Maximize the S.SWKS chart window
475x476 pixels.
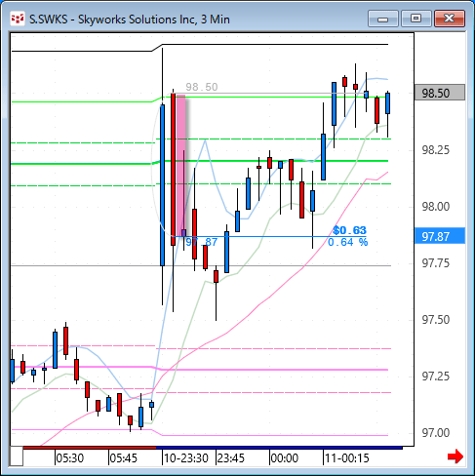(416, 19)
